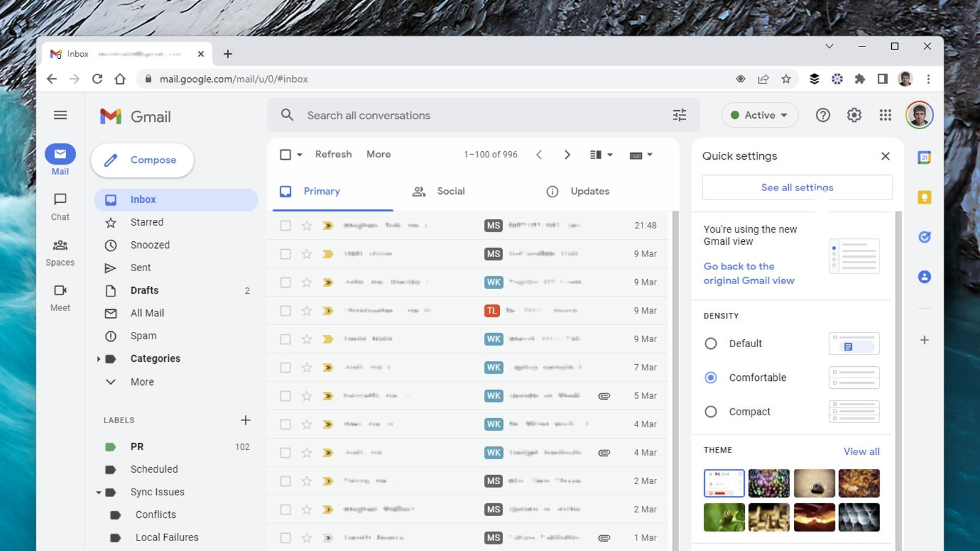Create new label plus icon
The height and width of the screenshot is (551, 980).
(x=246, y=420)
